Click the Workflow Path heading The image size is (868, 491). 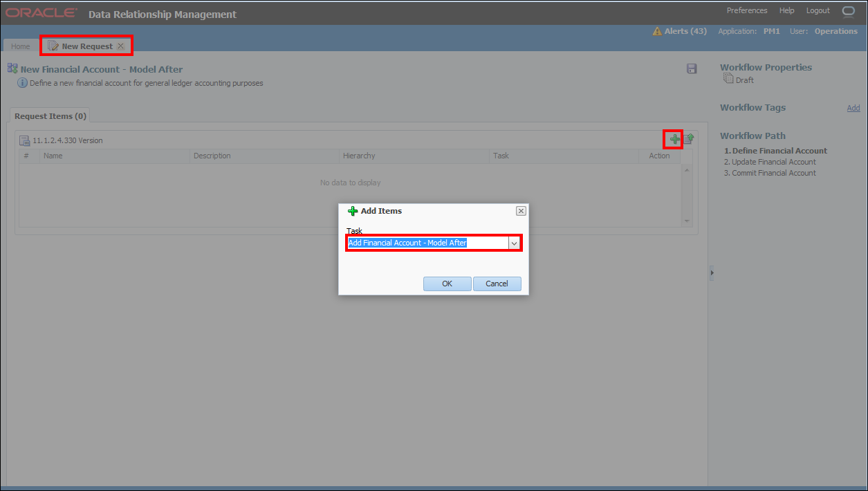(x=752, y=136)
